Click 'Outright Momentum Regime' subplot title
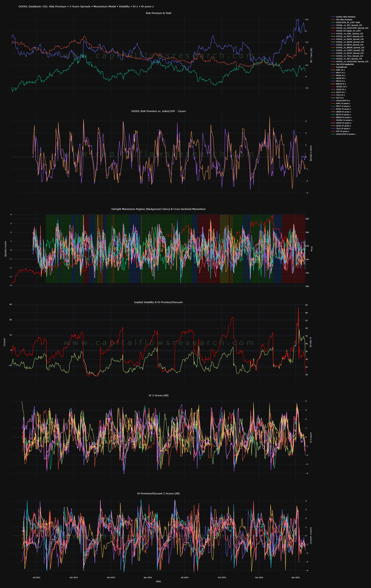The height and width of the screenshot is (588, 371). pos(159,209)
